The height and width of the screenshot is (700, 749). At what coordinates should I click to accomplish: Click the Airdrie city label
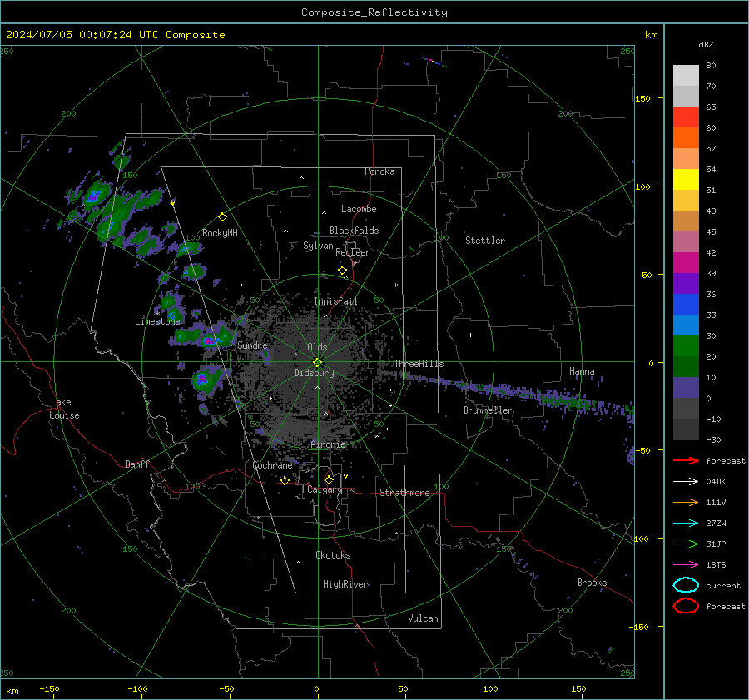click(x=328, y=444)
